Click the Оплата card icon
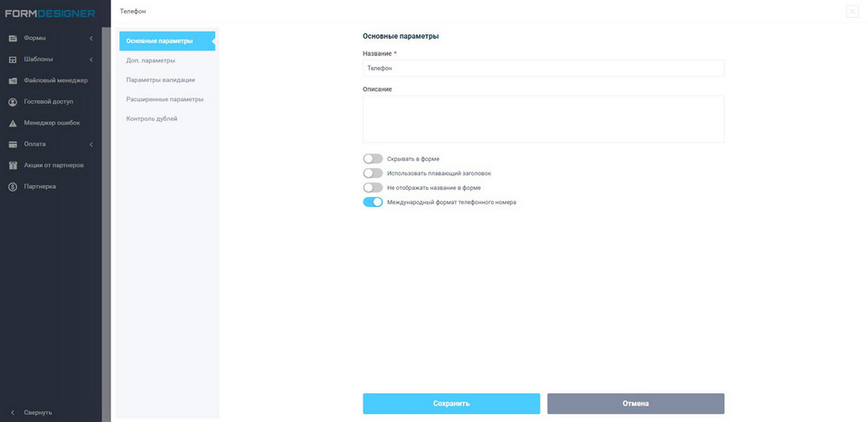 pyautogui.click(x=13, y=145)
